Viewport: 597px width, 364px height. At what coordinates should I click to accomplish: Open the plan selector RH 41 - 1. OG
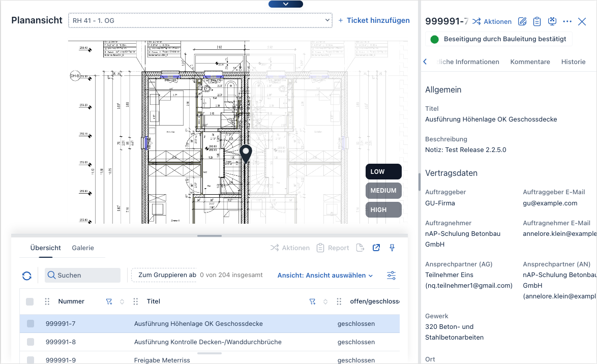tap(200, 20)
